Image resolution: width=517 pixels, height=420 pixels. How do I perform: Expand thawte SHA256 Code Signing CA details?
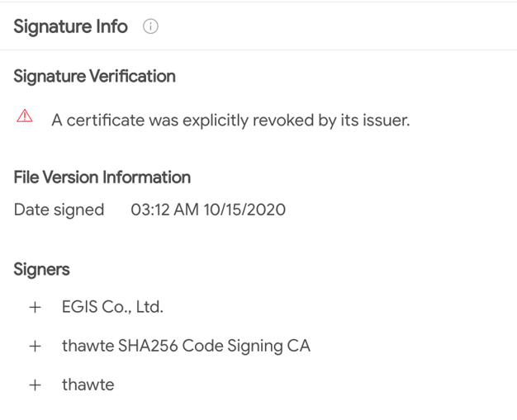[x=35, y=347]
